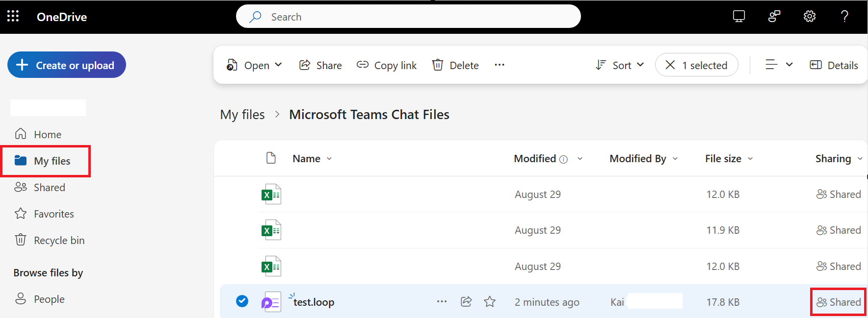
Task: Open the app launcher waffle icon
Action: [x=13, y=16]
